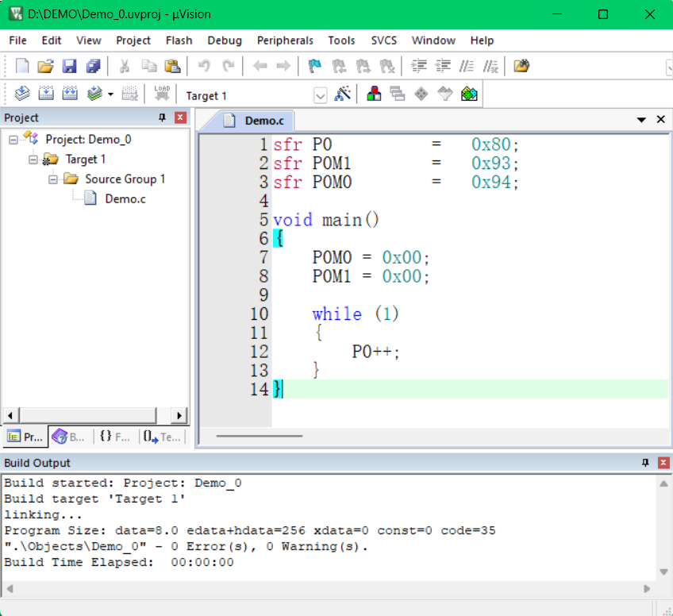The image size is (673, 616).
Task: Undo the last edit
Action: pyautogui.click(x=204, y=66)
